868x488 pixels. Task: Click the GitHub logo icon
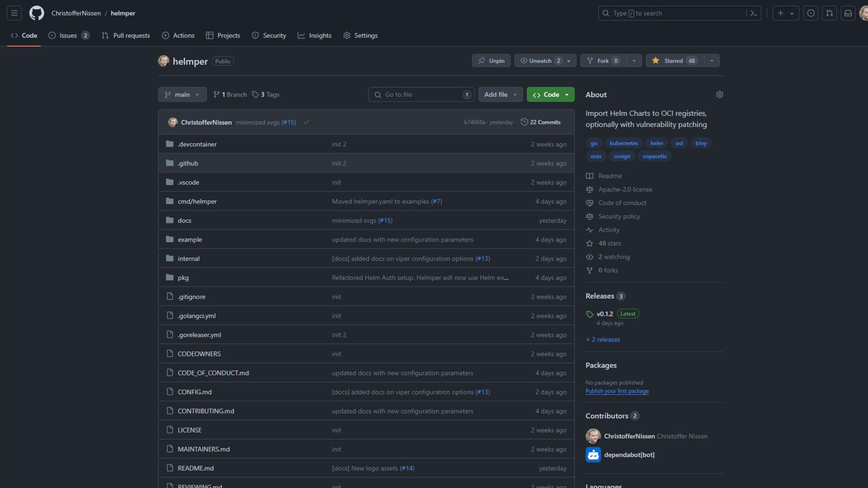click(37, 13)
